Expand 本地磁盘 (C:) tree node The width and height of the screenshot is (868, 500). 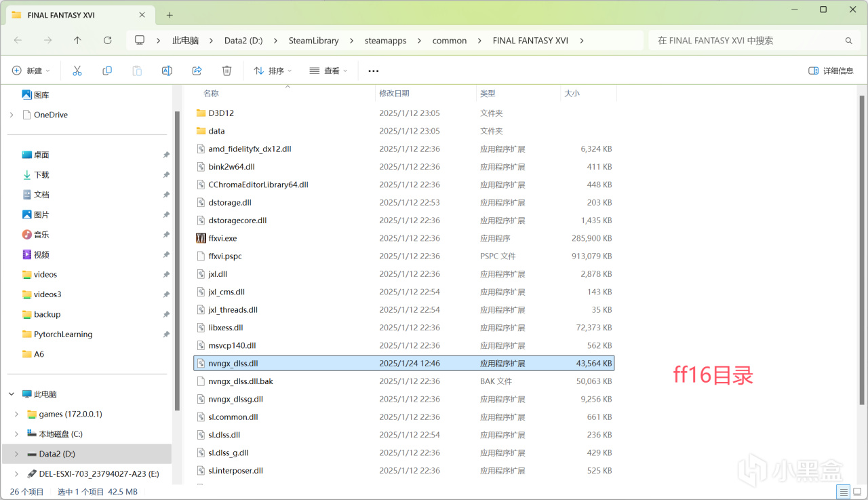pos(17,434)
